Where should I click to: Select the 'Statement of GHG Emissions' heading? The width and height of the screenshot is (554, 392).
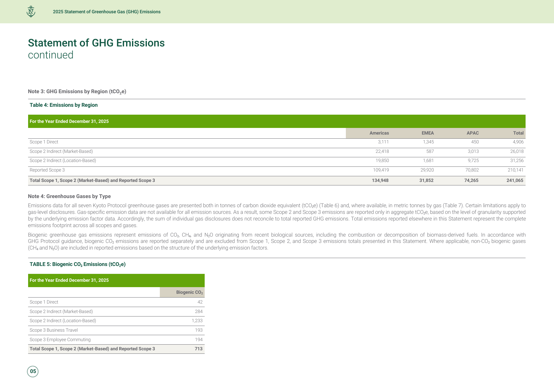pos(96,43)
